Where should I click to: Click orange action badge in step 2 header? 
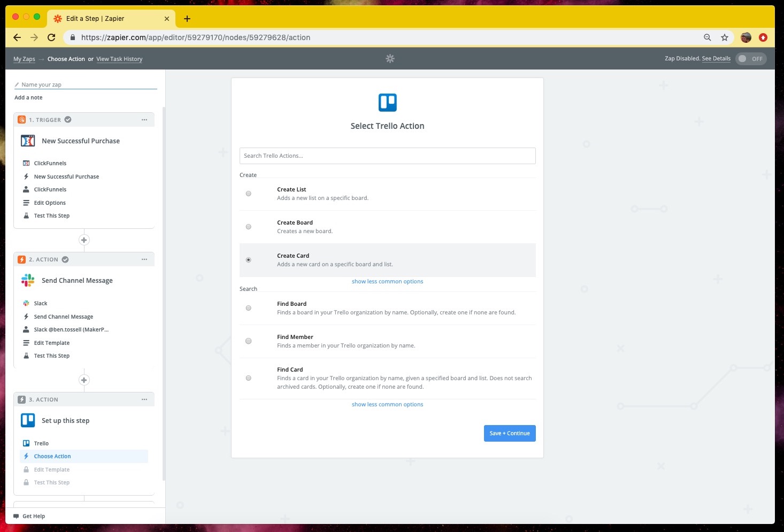pyautogui.click(x=22, y=259)
